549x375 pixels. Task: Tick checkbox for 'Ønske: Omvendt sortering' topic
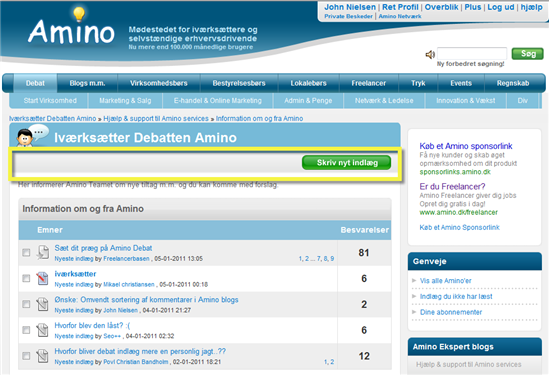(26, 304)
